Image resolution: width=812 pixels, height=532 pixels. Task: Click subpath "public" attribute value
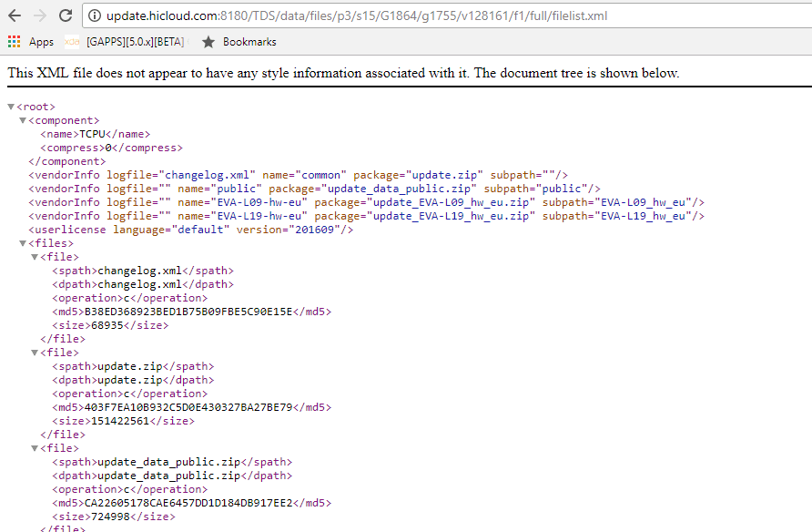[x=562, y=189]
